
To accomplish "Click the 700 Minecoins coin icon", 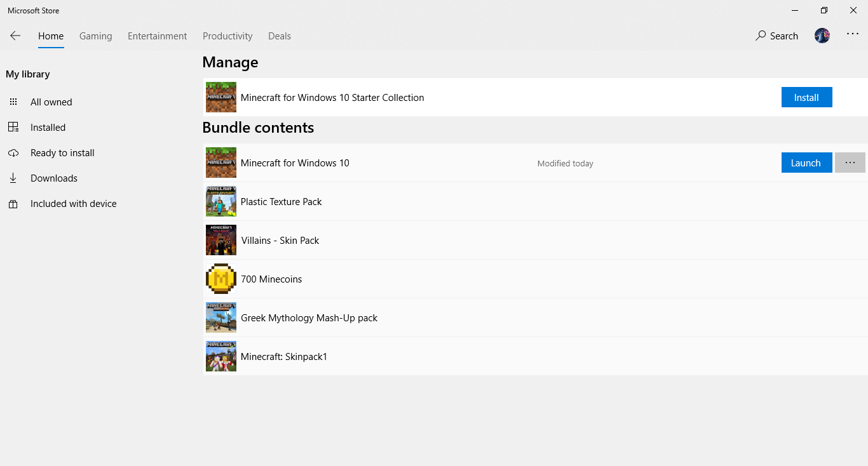I will pos(221,279).
